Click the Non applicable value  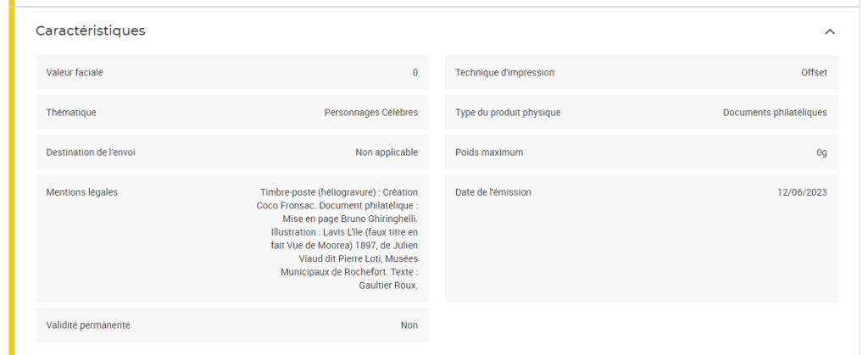pyautogui.click(x=387, y=153)
